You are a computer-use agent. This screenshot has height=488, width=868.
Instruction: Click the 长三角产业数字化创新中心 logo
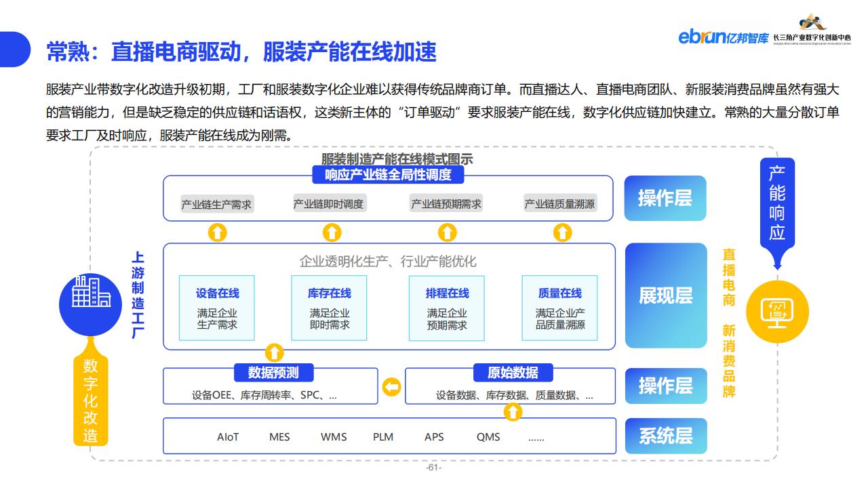812,30
